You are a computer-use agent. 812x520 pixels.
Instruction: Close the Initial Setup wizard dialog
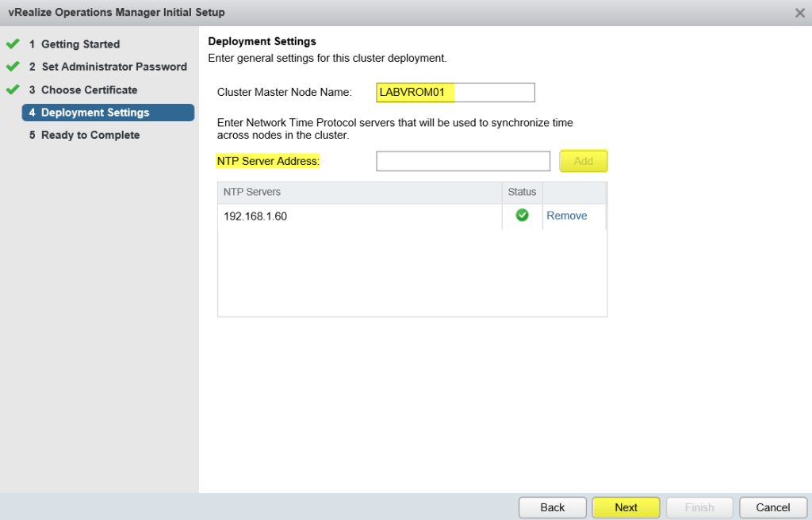point(799,13)
